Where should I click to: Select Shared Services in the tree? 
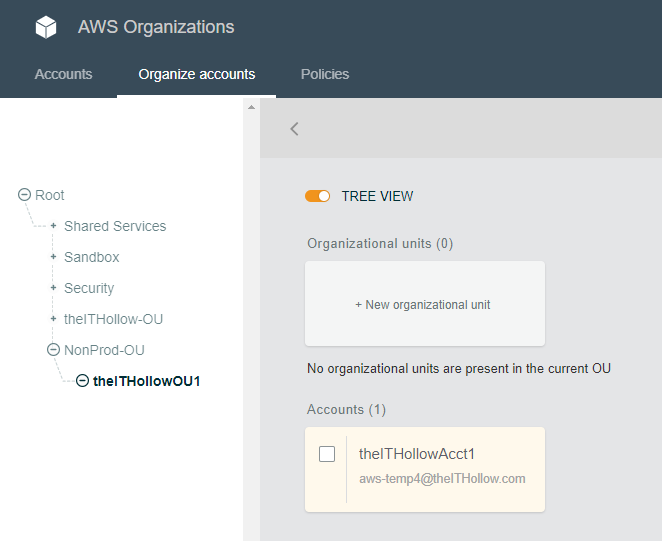tap(115, 226)
